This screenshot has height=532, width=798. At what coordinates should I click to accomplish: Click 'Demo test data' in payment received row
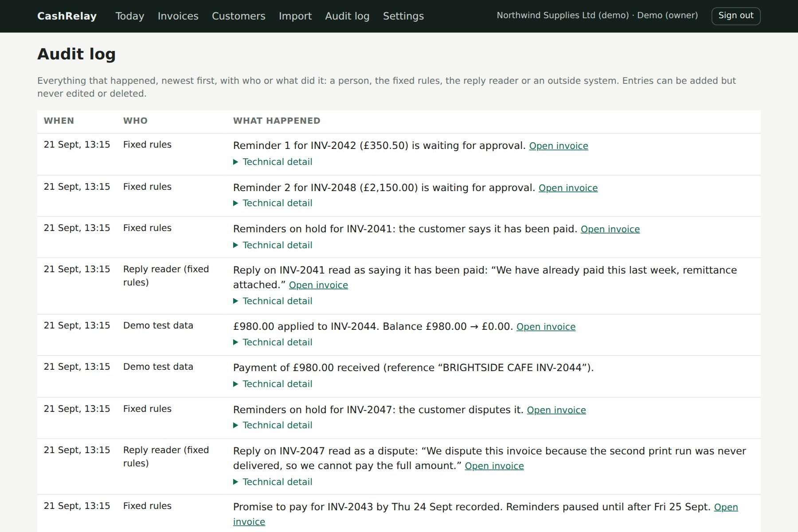click(x=158, y=367)
